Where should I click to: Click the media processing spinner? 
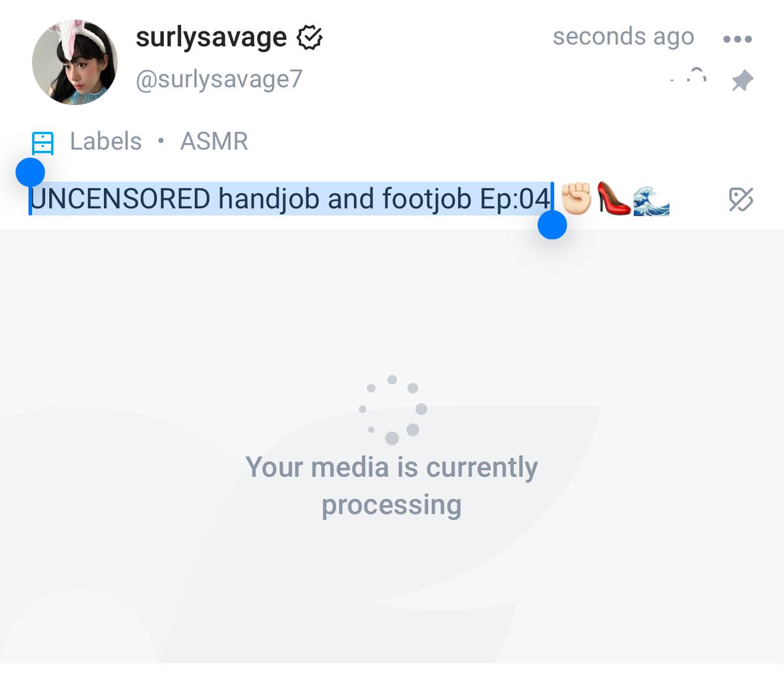(392, 409)
